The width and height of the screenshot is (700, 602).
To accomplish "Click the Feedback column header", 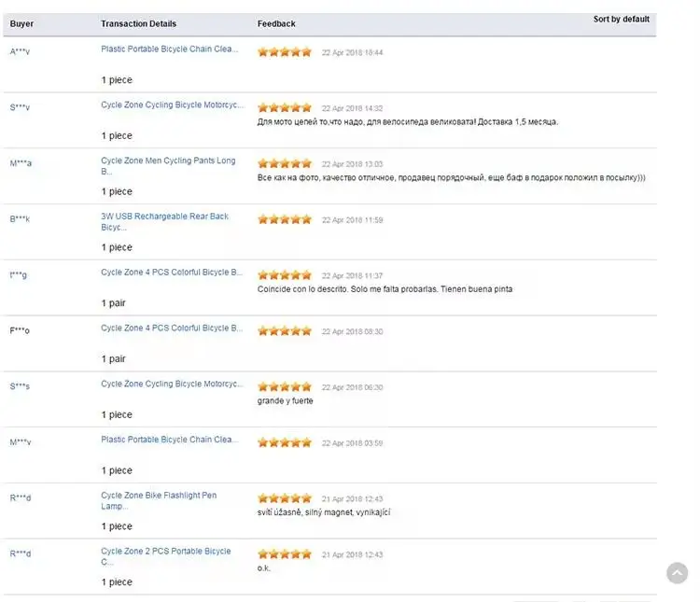I will (276, 23).
